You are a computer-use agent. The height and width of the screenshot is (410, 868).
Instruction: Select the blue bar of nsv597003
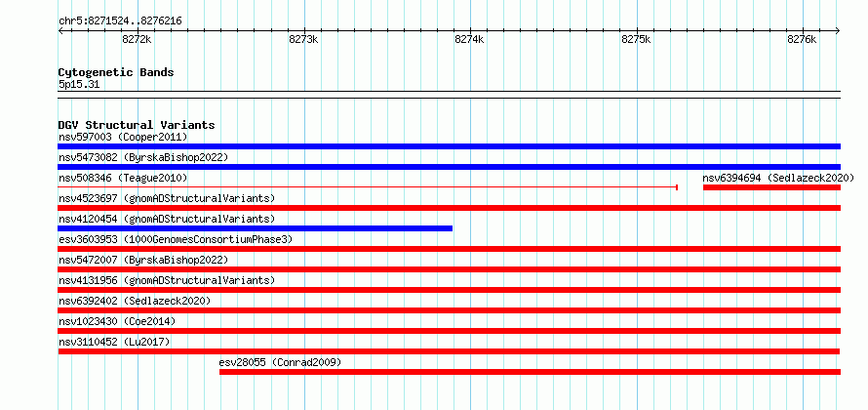[449, 146]
